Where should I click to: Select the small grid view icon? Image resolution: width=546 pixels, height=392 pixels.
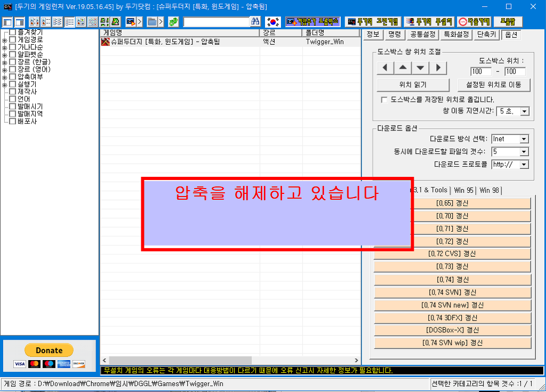pyautogui.click(x=93, y=22)
